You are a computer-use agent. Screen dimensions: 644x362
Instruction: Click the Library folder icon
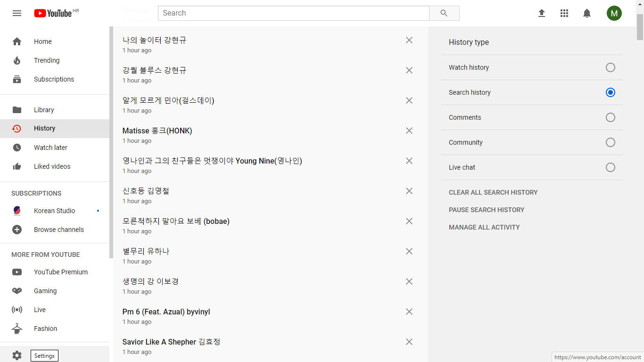pos(17,110)
